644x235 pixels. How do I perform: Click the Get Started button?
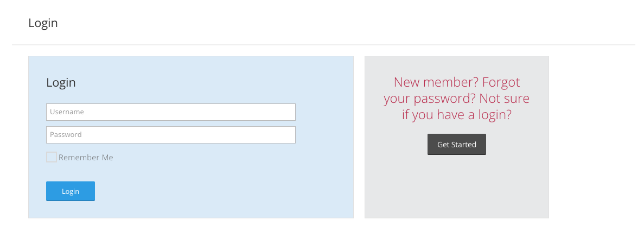(456, 145)
